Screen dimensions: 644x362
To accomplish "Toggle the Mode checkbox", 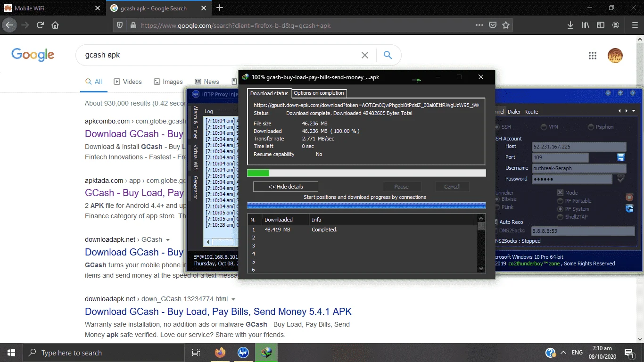I will pyautogui.click(x=561, y=193).
